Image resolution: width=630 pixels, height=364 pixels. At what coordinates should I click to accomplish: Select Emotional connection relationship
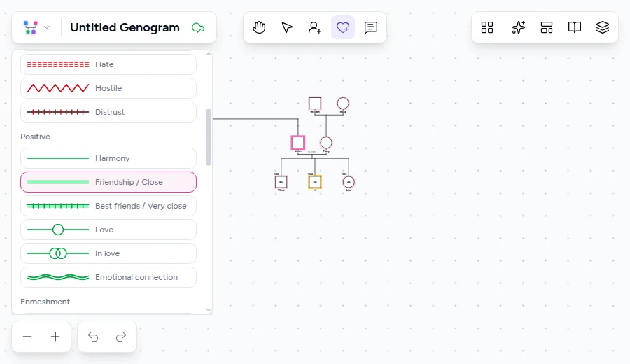point(108,277)
